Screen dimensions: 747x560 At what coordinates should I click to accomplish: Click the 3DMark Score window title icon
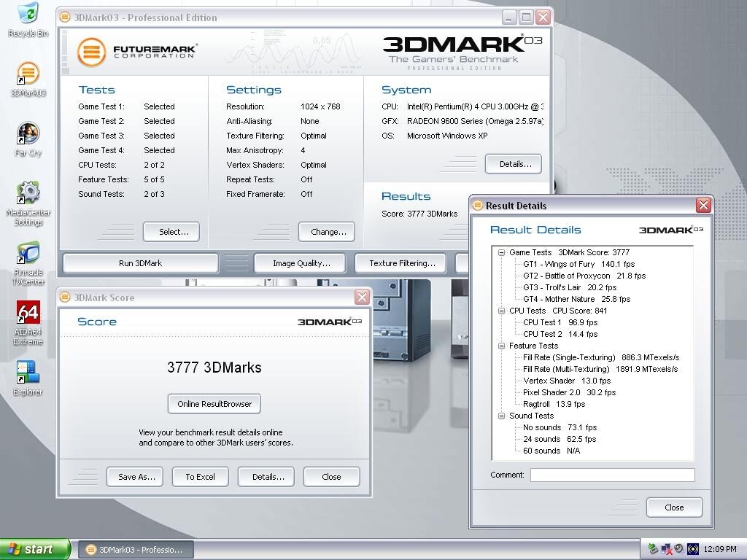pyautogui.click(x=65, y=297)
